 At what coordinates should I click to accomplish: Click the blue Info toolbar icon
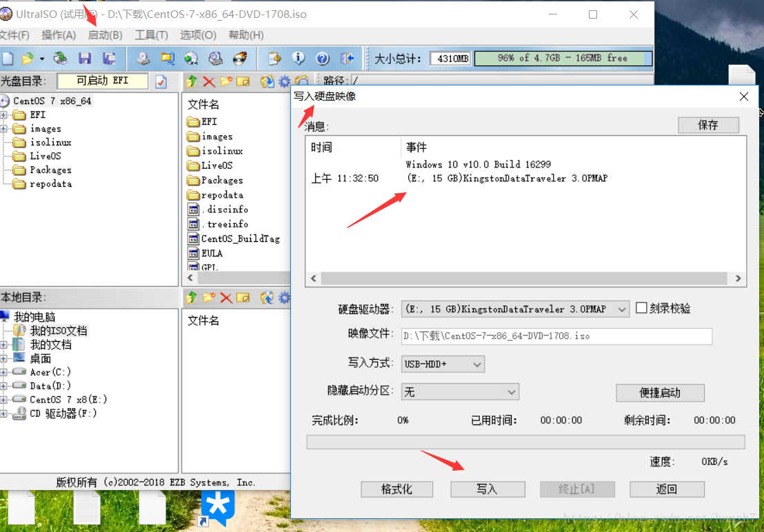298,59
